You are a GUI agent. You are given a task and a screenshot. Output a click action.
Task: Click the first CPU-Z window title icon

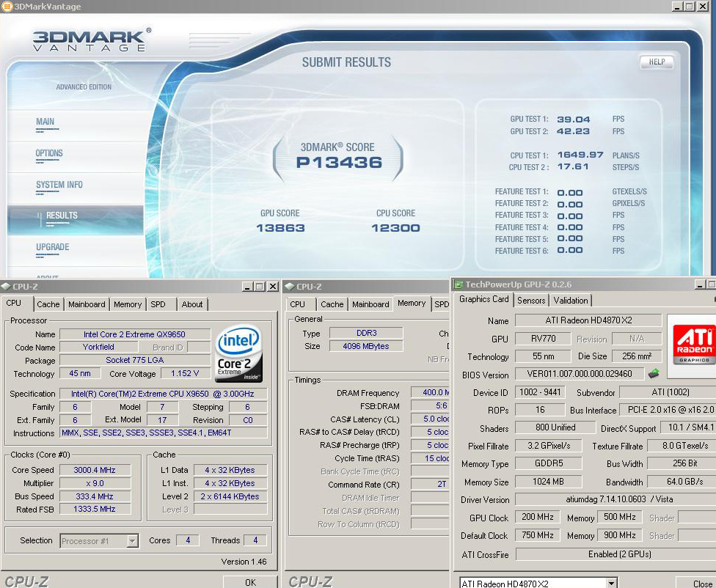pyautogui.click(x=6, y=287)
